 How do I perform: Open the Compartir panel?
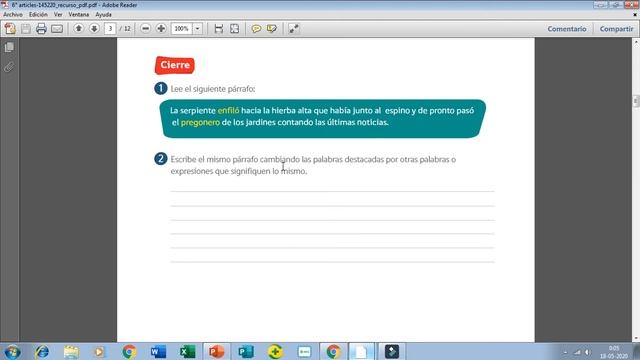pyautogui.click(x=616, y=29)
